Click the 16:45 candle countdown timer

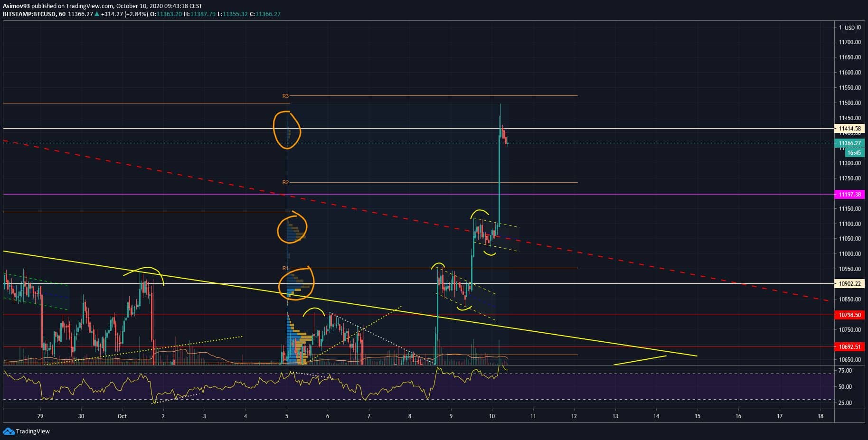click(854, 153)
